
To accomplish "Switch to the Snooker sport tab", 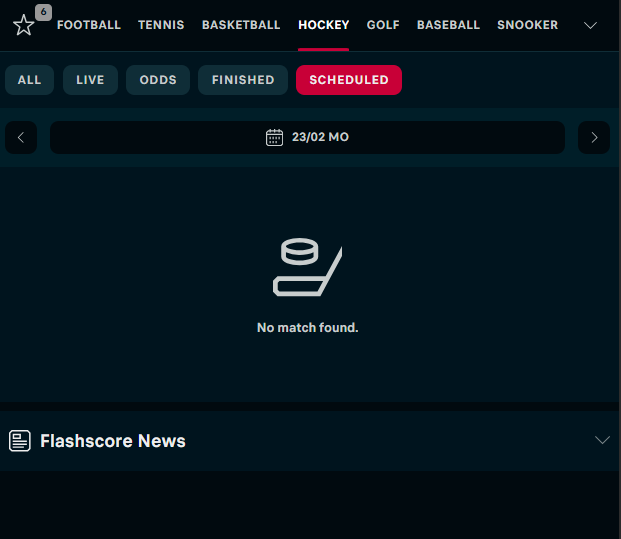I will coord(528,25).
